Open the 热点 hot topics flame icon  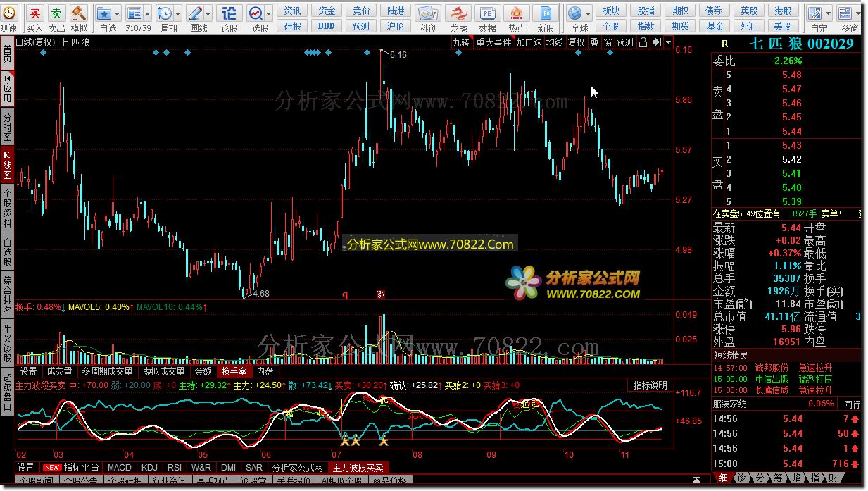click(x=517, y=13)
